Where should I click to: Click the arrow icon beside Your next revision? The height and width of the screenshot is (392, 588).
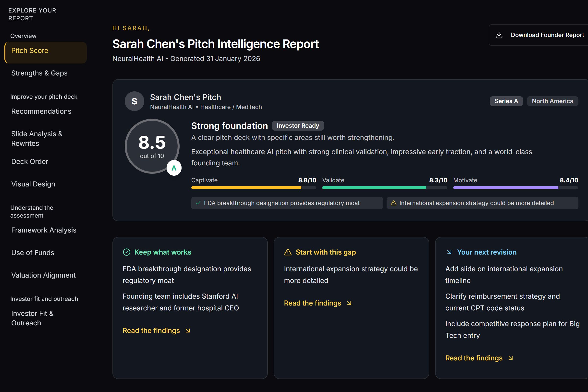[449, 252]
